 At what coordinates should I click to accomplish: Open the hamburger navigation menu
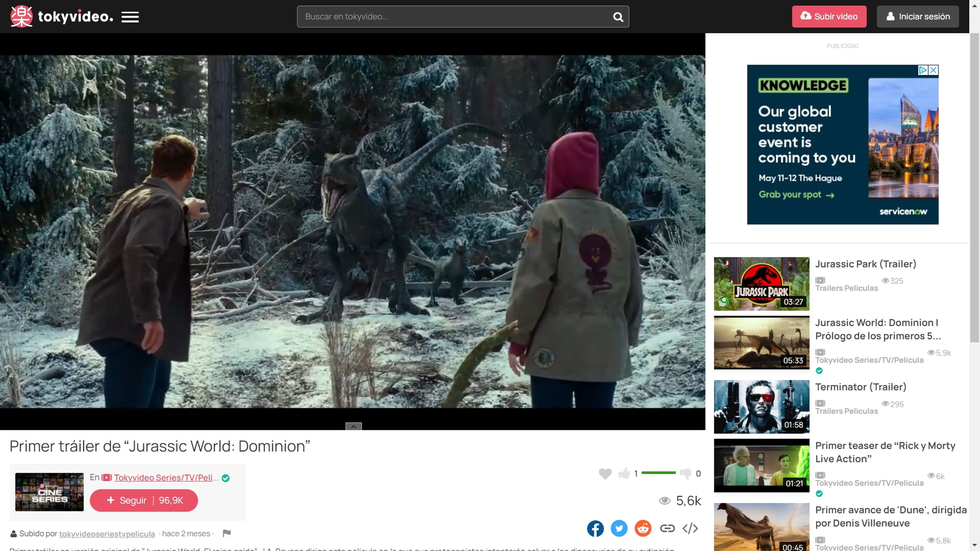(x=130, y=17)
